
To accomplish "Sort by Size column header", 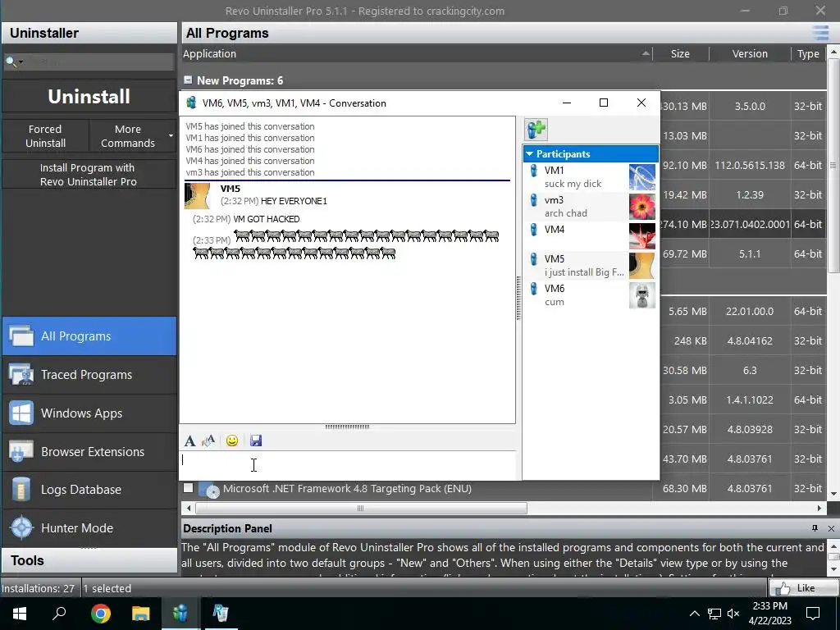I will pos(680,53).
